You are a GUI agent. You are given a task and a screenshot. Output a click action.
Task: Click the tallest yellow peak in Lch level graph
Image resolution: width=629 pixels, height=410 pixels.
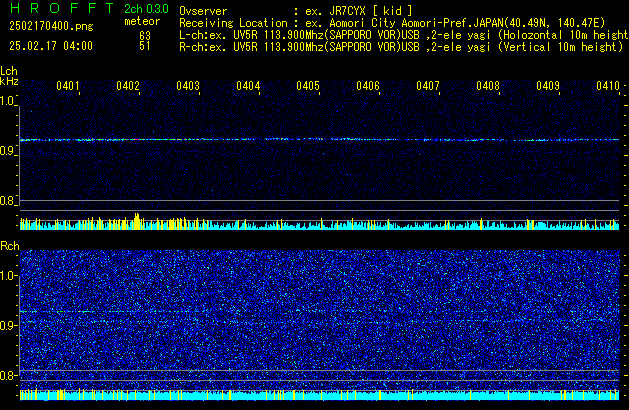(137, 221)
